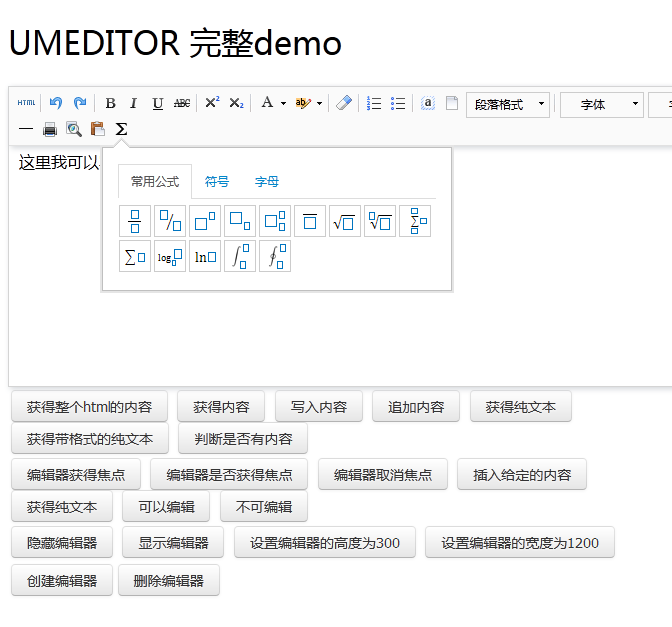Image resolution: width=672 pixels, height=627 pixels.
Task: Click the 获得内容 button
Action: point(221,407)
